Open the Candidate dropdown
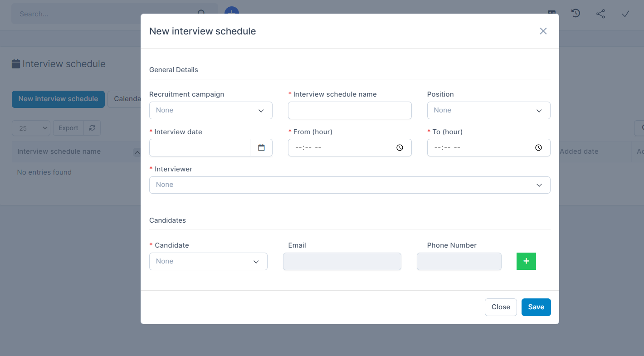 pos(208,262)
